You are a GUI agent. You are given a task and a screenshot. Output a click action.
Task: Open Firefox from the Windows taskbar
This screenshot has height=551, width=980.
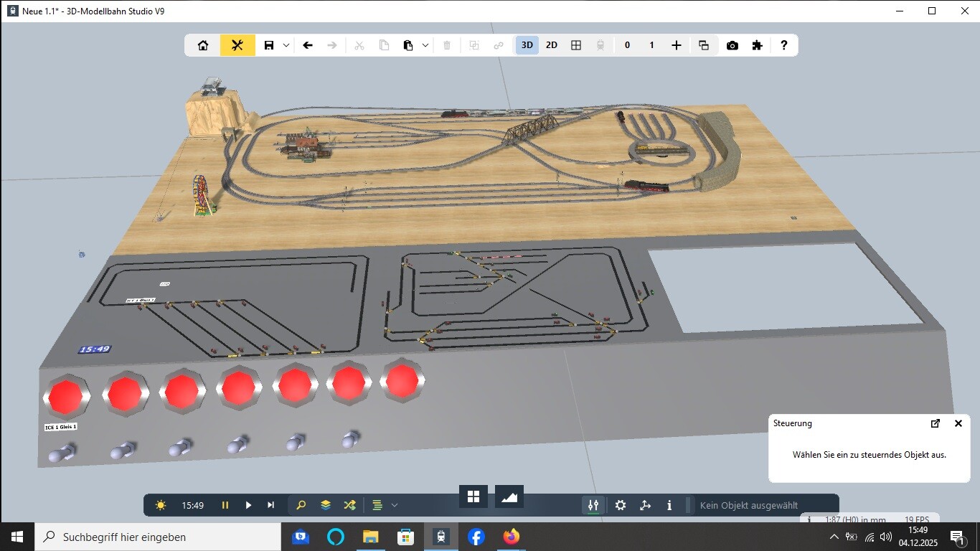coord(511,537)
